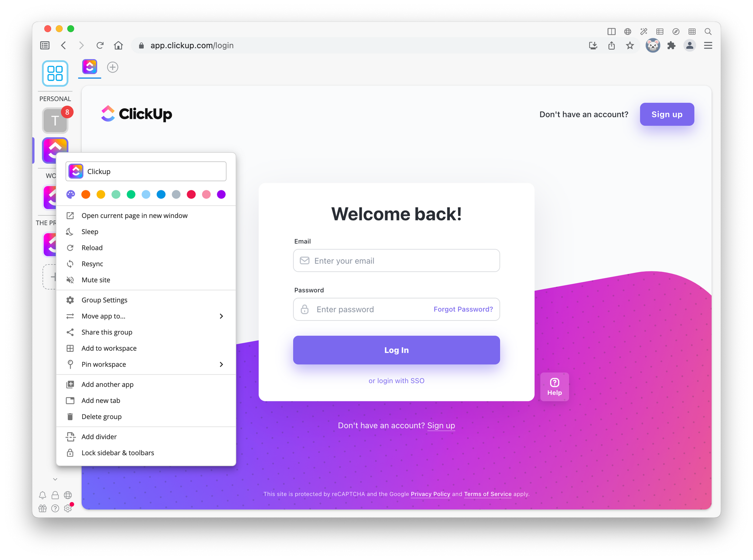Click the Mute site icon
This screenshot has width=753, height=560.
point(70,279)
